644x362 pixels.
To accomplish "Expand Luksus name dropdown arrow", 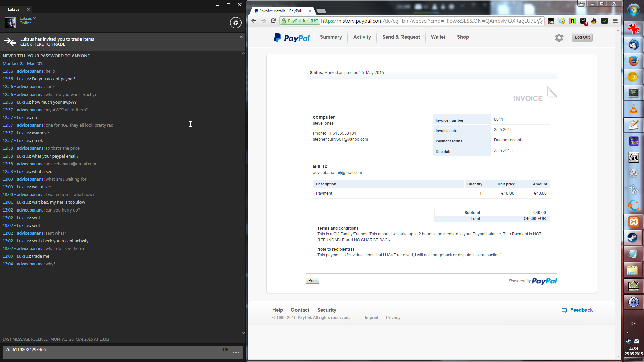I will [x=35, y=18].
